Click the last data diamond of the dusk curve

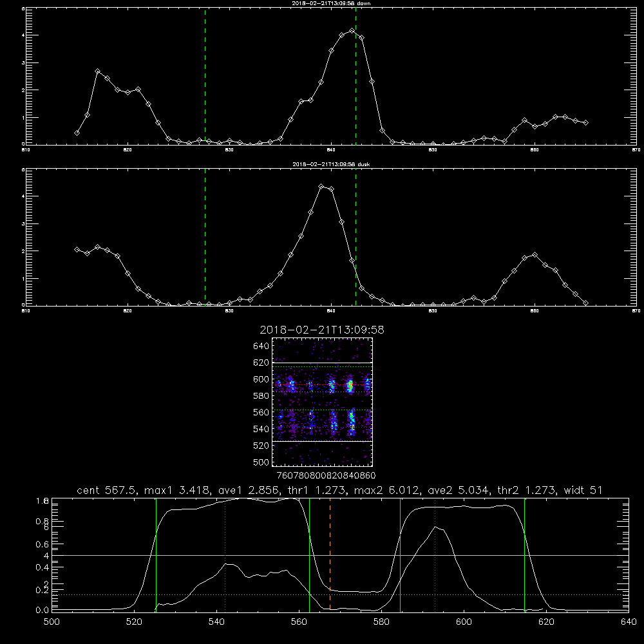point(585,303)
